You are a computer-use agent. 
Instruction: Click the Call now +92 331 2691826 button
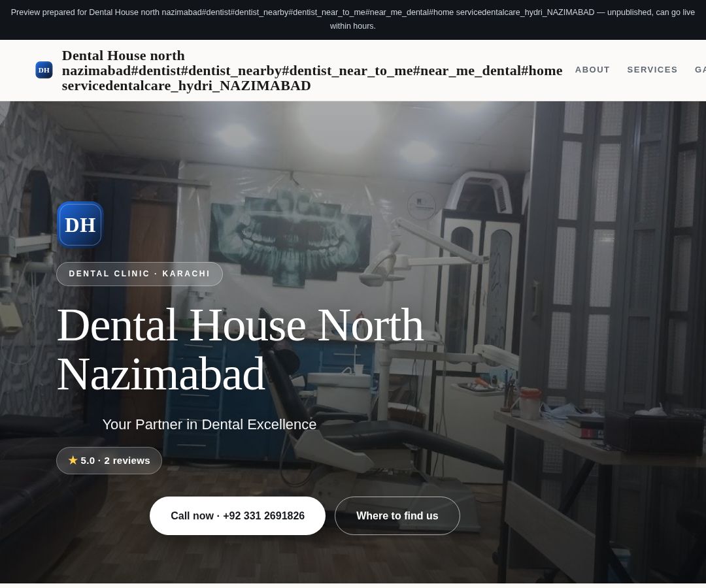tap(237, 515)
